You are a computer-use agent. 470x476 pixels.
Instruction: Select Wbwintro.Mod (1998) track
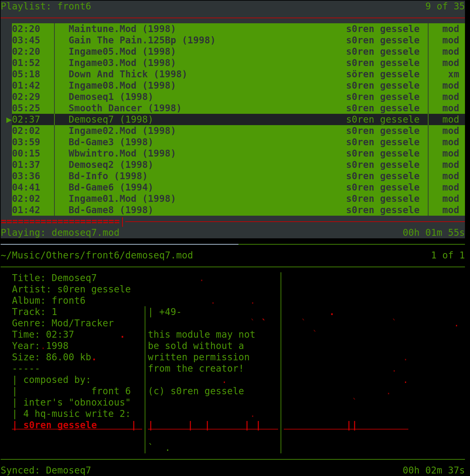(122, 153)
